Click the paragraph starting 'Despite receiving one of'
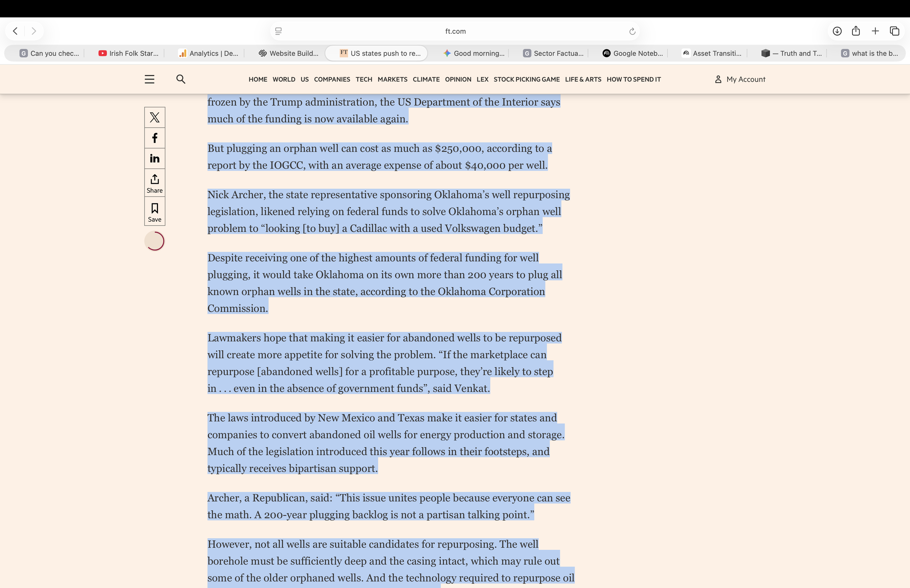Image resolution: width=910 pixels, height=588 pixels. point(384,283)
